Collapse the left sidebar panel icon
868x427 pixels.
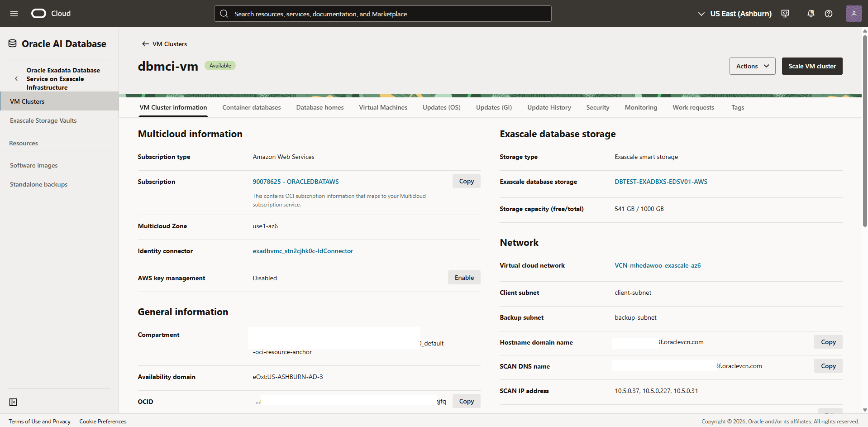(x=13, y=402)
